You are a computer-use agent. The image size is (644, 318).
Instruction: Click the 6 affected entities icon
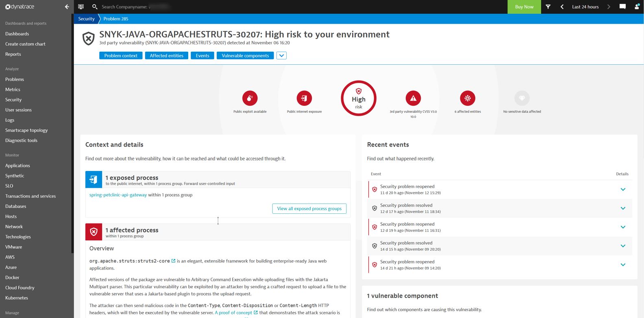click(468, 98)
